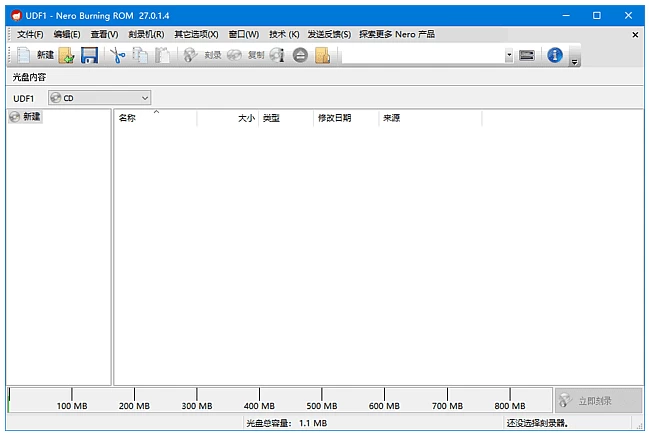Save compilation with the floppy disk icon

89,56
